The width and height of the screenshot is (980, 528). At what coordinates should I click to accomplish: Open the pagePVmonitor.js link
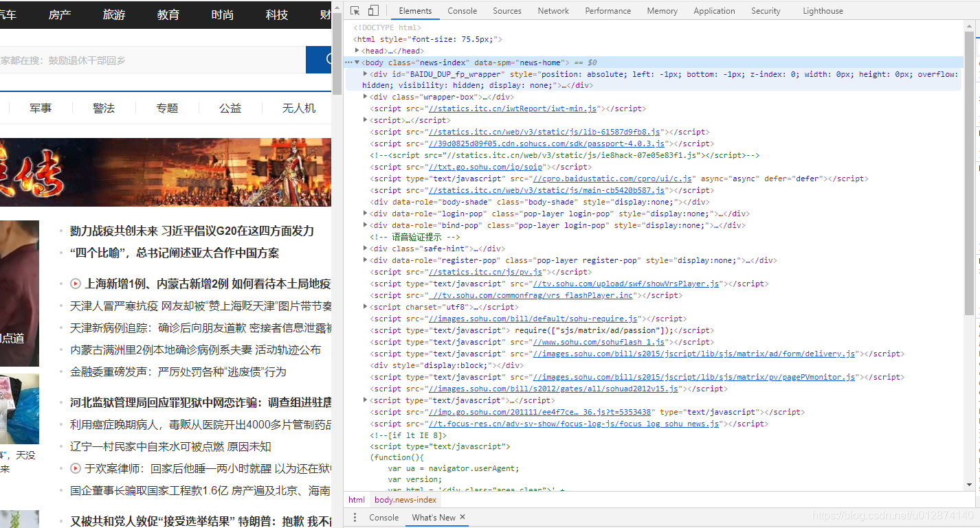click(x=693, y=377)
